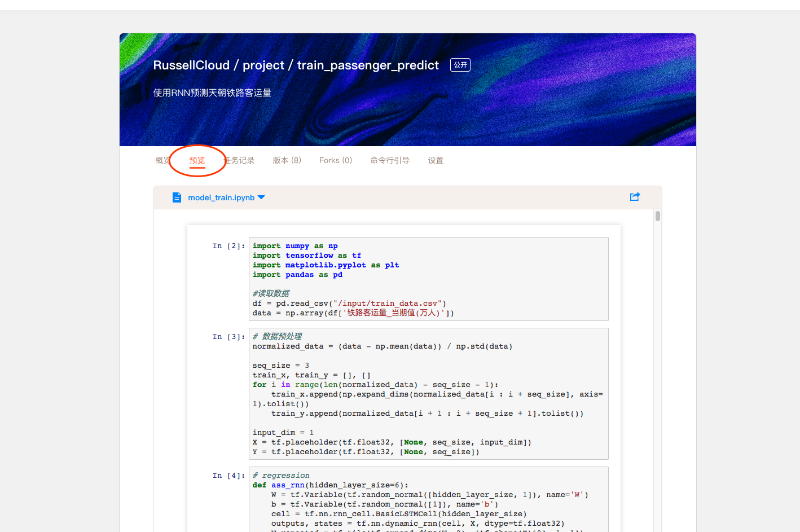The image size is (800, 532).
Task: Click the blue document icon beside model_train.ipynb
Action: pyautogui.click(x=177, y=197)
